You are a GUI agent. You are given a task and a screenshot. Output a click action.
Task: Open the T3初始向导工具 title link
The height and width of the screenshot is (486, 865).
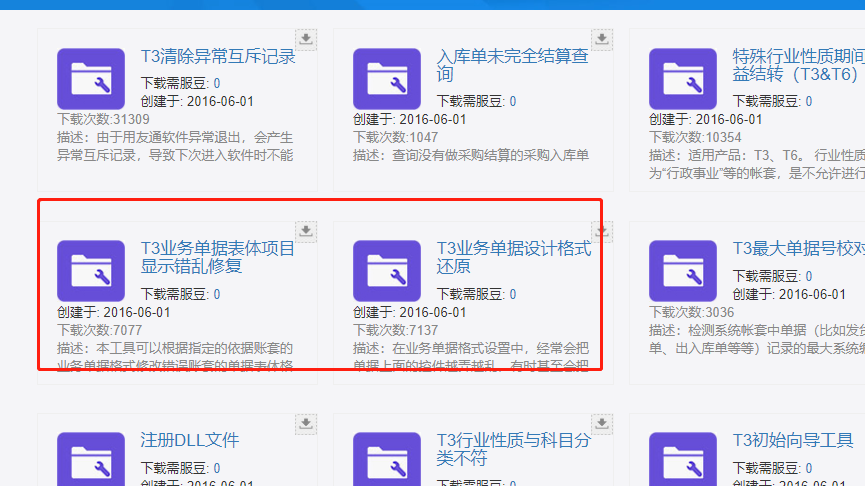point(793,440)
